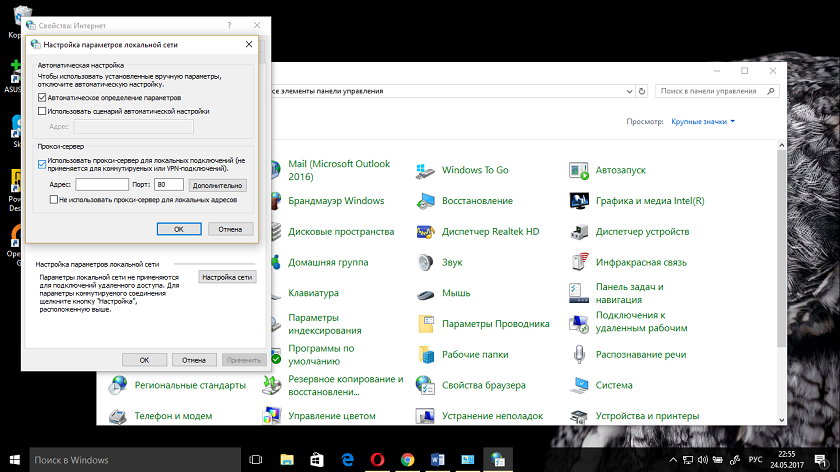Enable Использовать сценарий автоматической настройки checkbox
The image size is (840, 472).
click(42, 112)
